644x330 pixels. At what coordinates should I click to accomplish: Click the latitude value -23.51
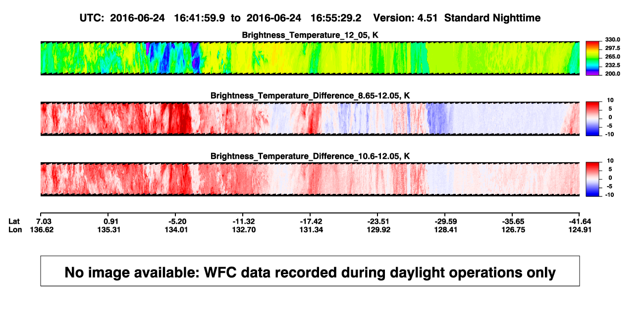coord(377,221)
